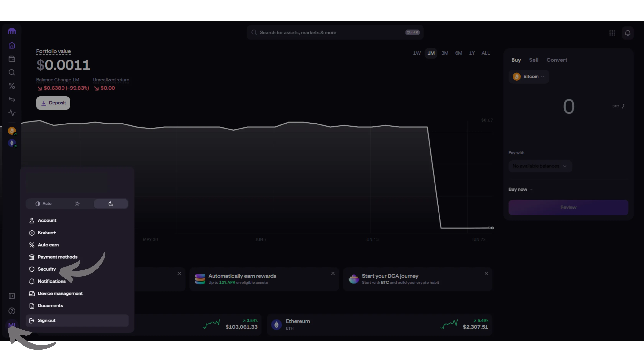
Task: Select dark theme moon icon
Action: coord(111,204)
